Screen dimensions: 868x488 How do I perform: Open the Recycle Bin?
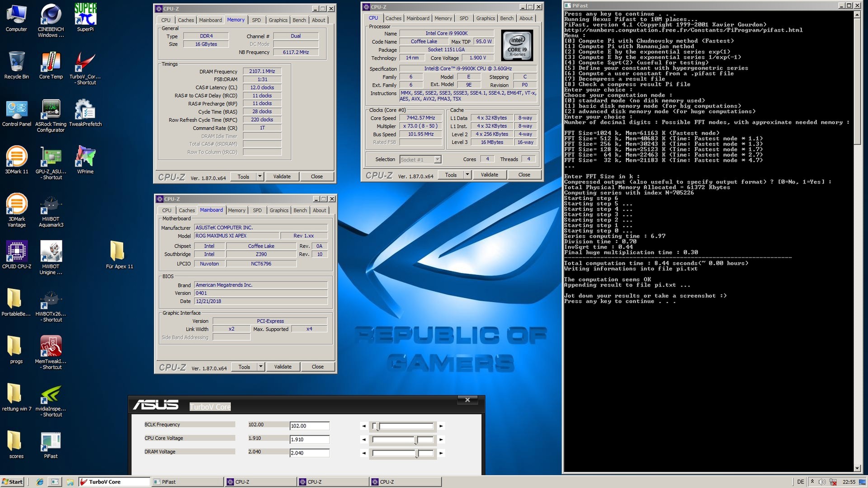point(16,66)
